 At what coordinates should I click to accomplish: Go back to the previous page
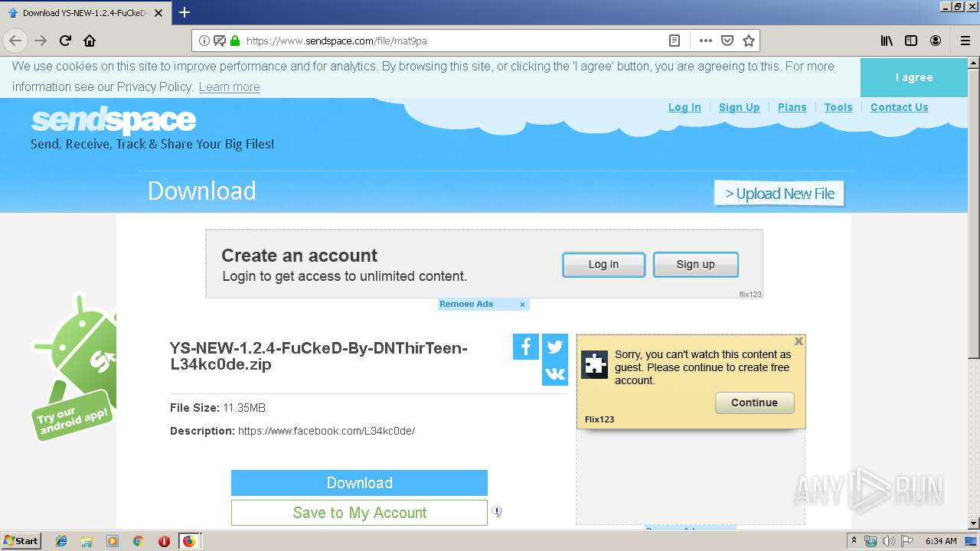(x=15, y=41)
